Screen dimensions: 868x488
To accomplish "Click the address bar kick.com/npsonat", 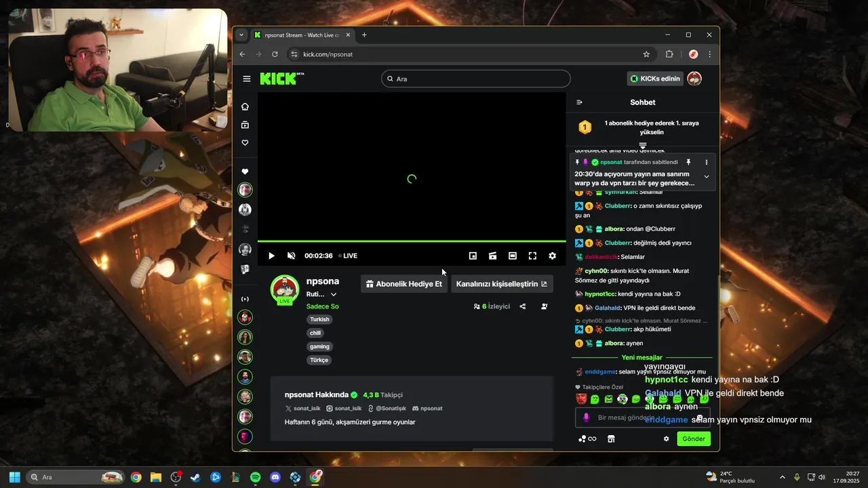I will [x=469, y=54].
